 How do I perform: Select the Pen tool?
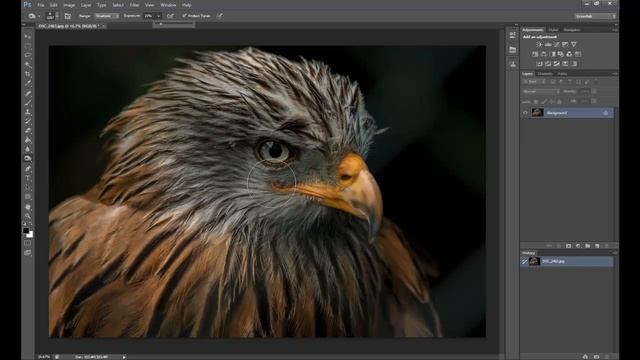(28, 169)
